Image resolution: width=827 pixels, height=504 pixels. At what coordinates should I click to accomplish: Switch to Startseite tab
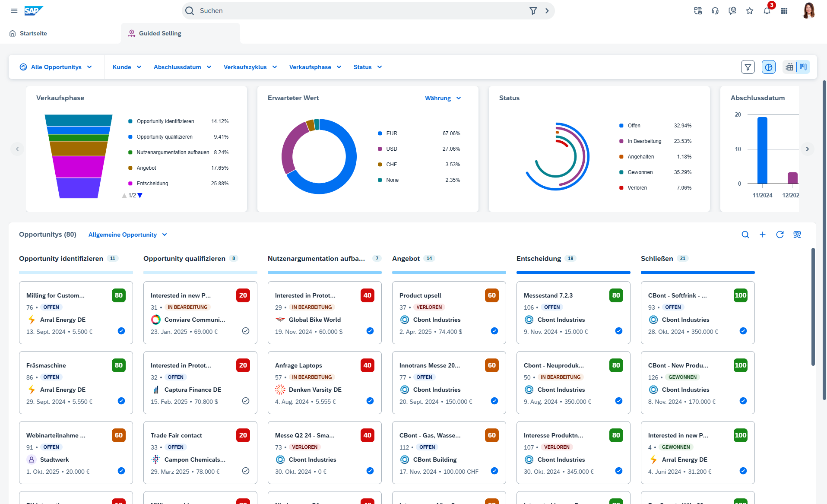point(29,33)
